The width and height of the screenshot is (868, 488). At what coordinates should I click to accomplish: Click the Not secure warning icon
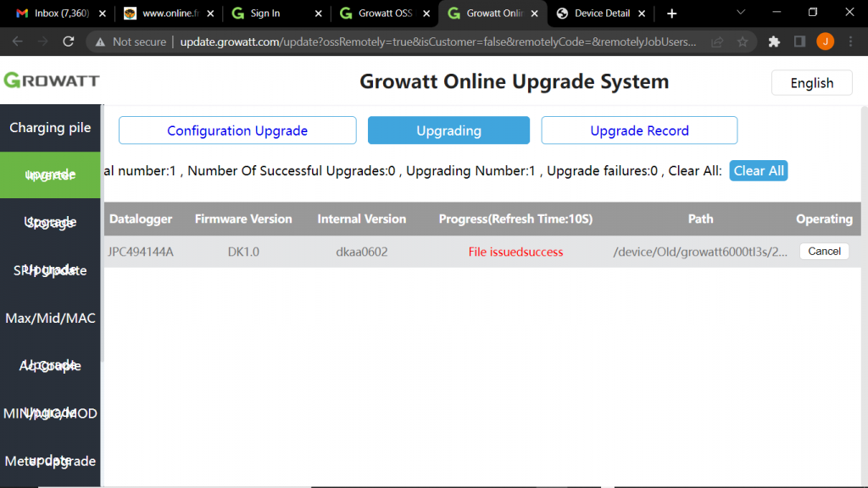pos(100,42)
